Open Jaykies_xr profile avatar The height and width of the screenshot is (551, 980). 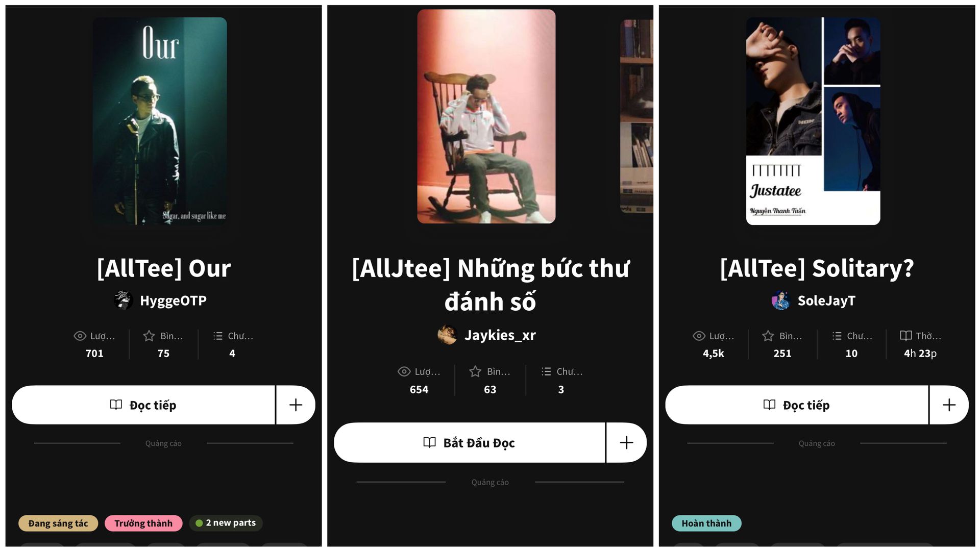(x=447, y=335)
